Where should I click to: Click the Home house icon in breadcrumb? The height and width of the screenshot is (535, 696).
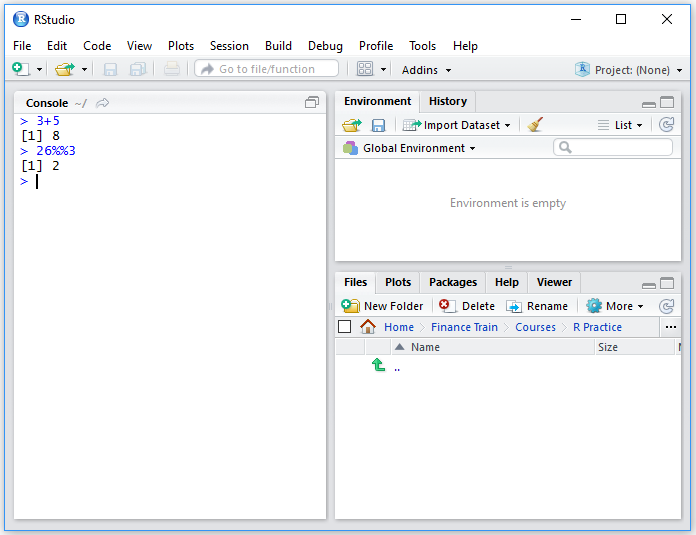[x=368, y=327]
